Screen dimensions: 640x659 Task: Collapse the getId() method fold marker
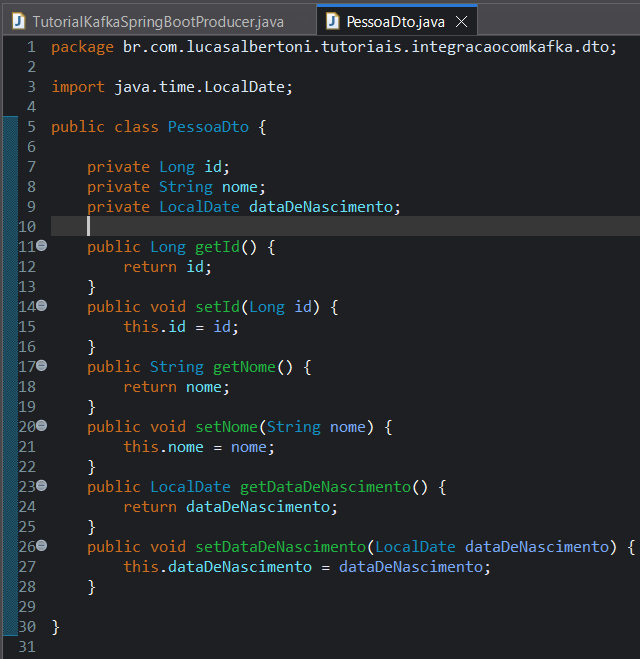pyautogui.click(x=42, y=246)
